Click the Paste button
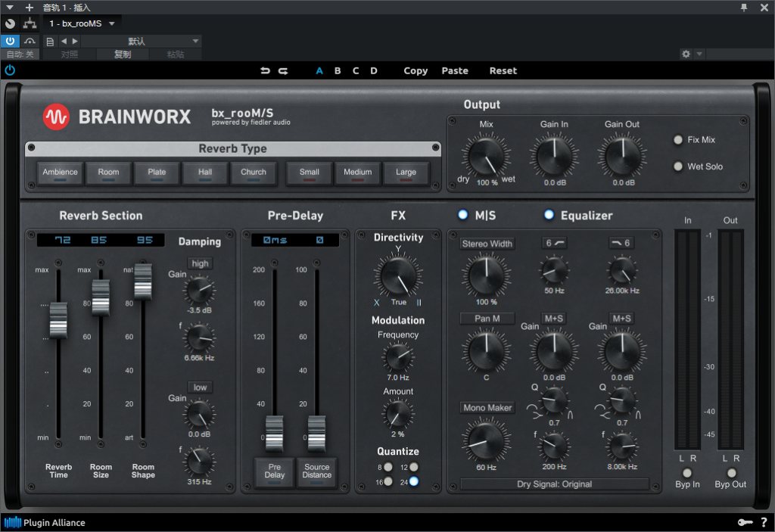Viewport: 775px width, 532px height. coord(455,70)
